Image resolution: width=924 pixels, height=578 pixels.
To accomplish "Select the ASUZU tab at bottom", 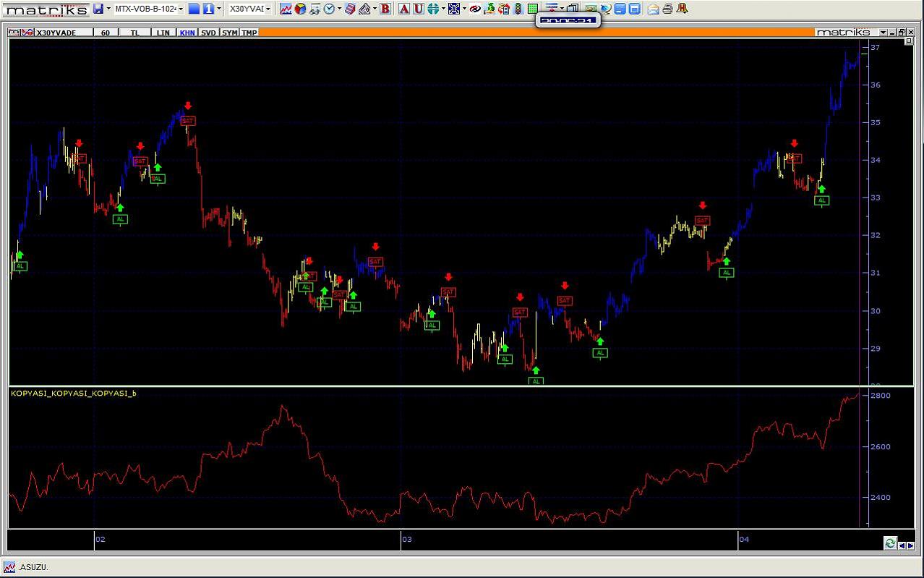I will (x=33, y=567).
